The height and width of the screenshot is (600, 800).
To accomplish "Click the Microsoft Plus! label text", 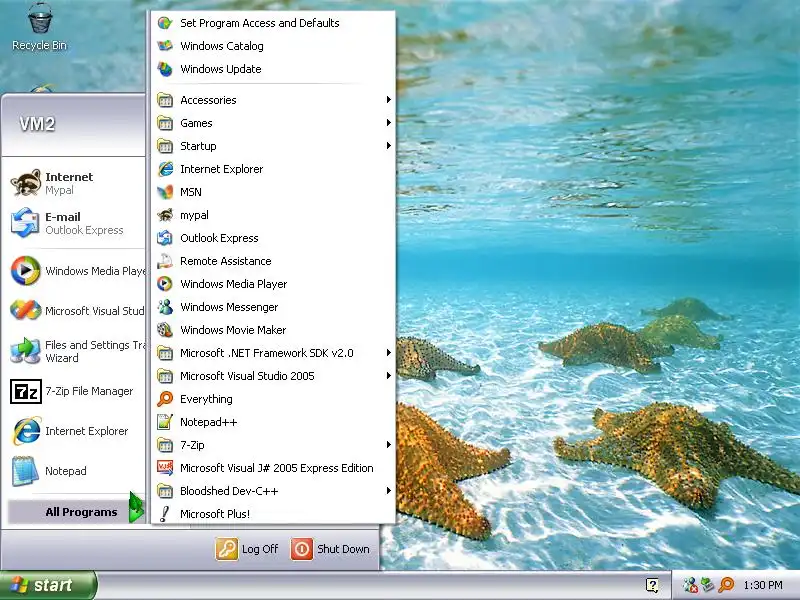I will coord(215,514).
